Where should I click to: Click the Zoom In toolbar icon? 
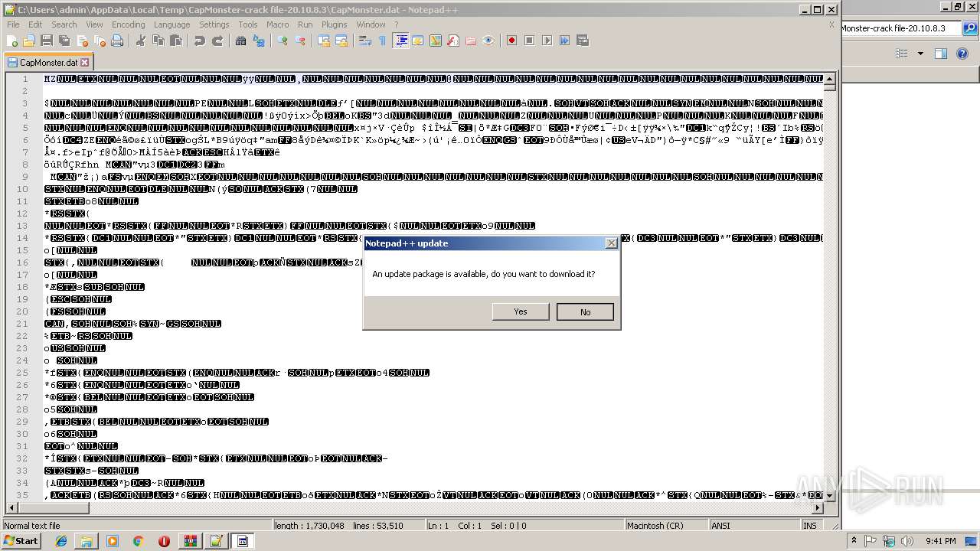[x=283, y=41]
